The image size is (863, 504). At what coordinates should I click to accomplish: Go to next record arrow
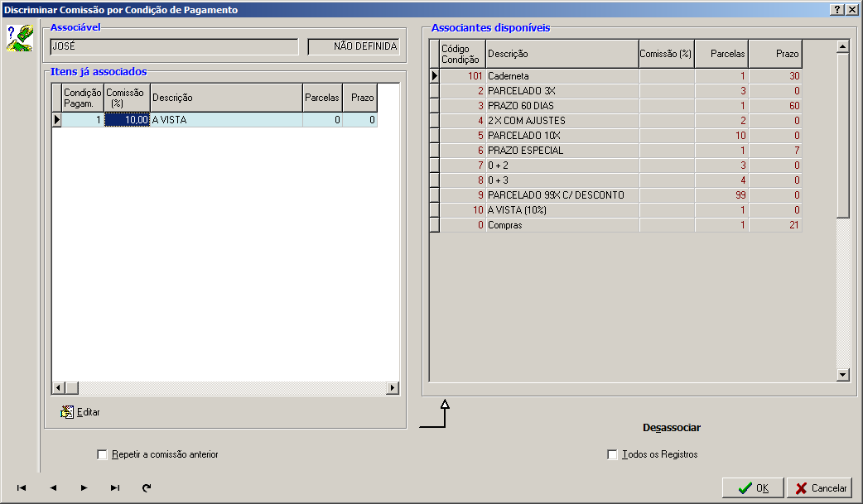pos(84,488)
